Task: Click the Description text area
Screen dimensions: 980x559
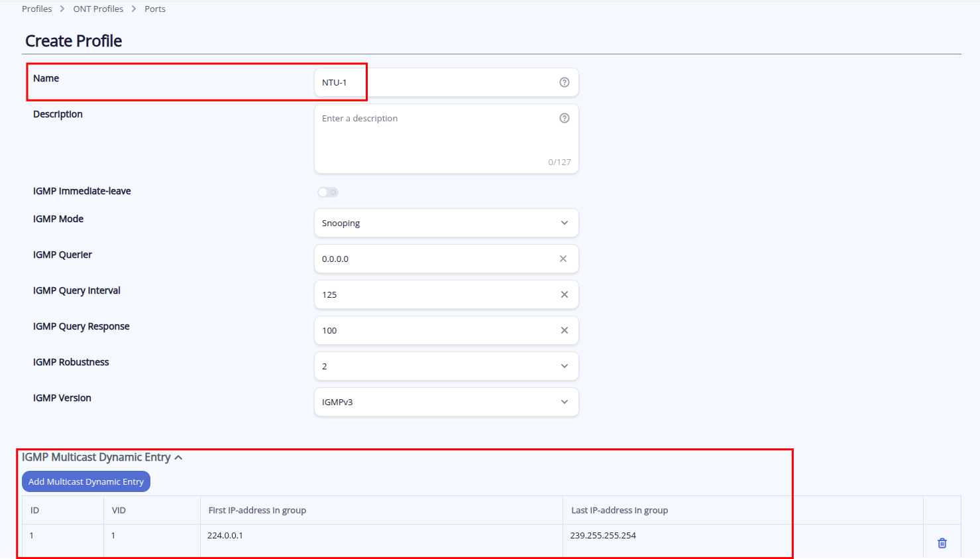Action: (437, 139)
